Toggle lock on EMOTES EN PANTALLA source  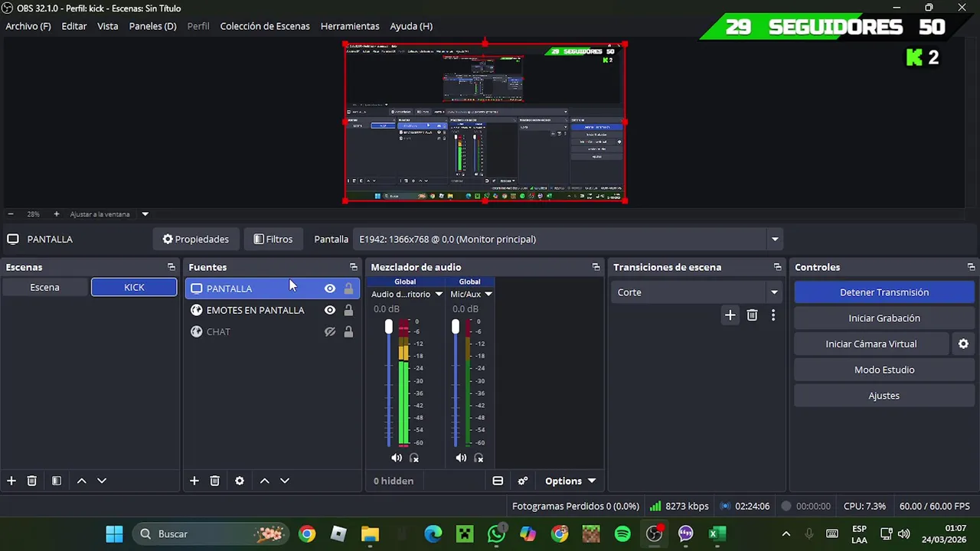(348, 310)
